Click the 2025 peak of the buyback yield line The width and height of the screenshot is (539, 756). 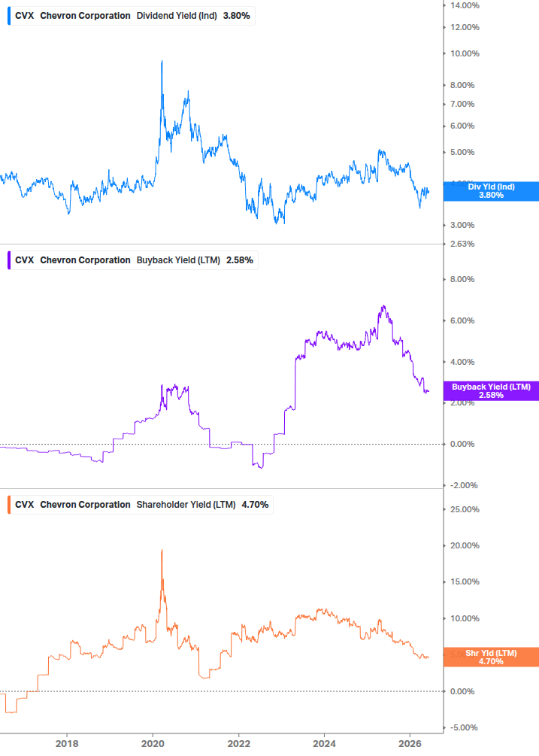click(384, 306)
